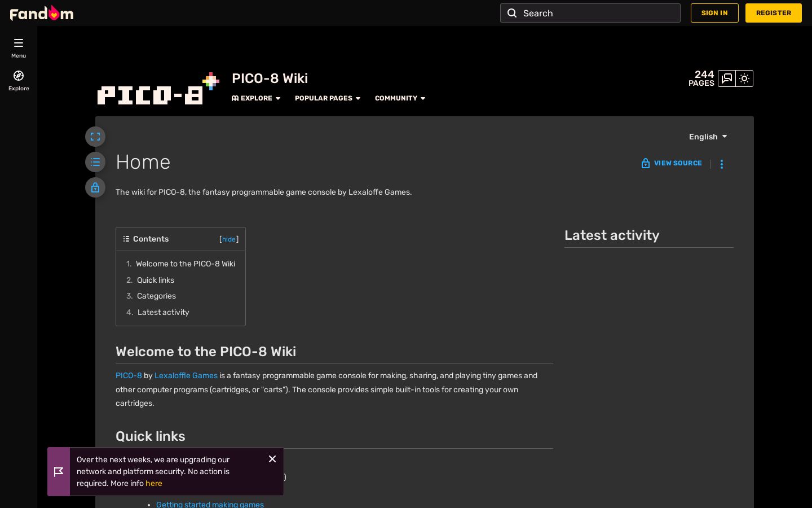812x508 pixels.
Task: Click the Quick links section heading
Action: (x=151, y=436)
